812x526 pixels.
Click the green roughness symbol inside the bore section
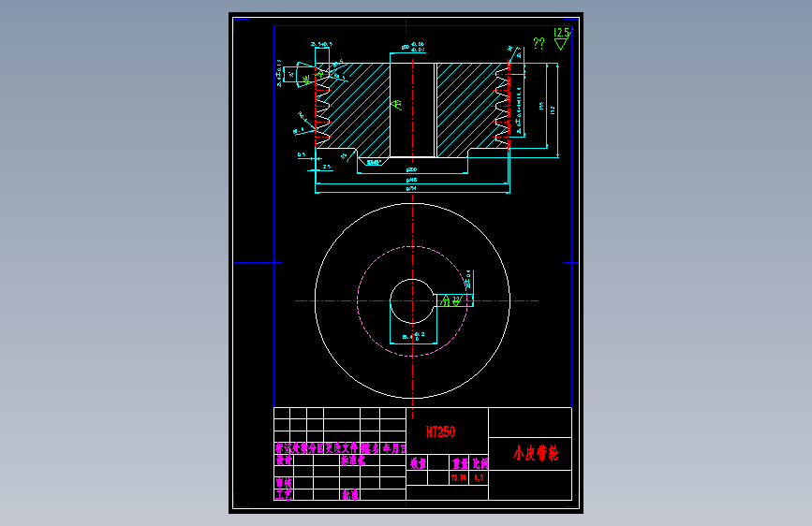pyautogui.click(x=396, y=105)
